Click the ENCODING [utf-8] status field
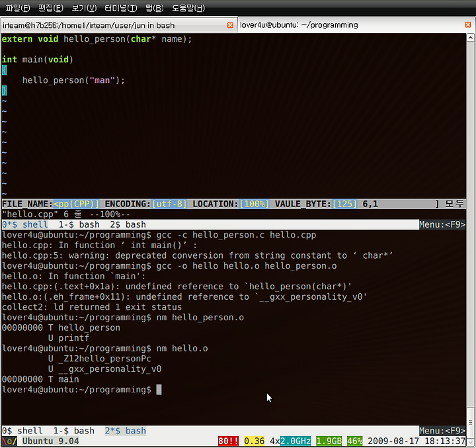This screenshot has width=476, height=448. (145, 204)
